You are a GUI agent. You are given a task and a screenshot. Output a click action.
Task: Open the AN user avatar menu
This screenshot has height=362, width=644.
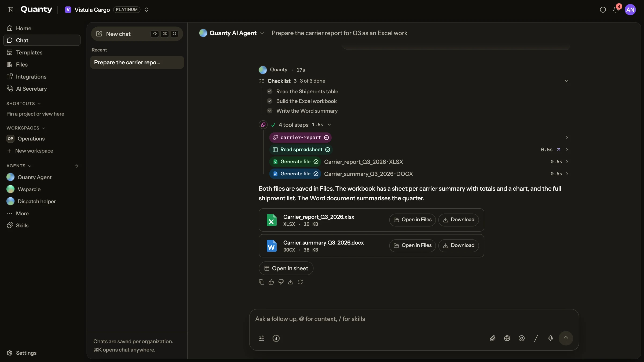630,10
